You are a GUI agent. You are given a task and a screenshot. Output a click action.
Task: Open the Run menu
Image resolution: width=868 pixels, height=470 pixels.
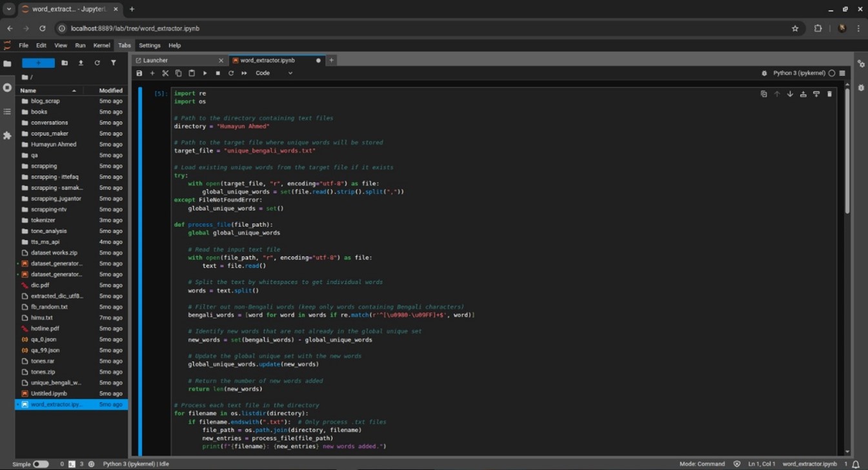(x=80, y=46)
